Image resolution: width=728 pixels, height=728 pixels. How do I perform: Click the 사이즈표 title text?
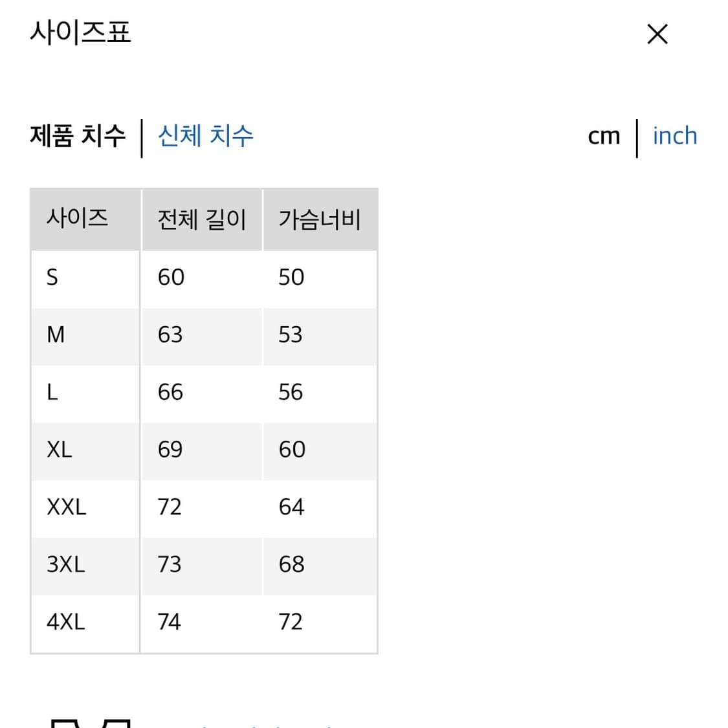point(80,34)
